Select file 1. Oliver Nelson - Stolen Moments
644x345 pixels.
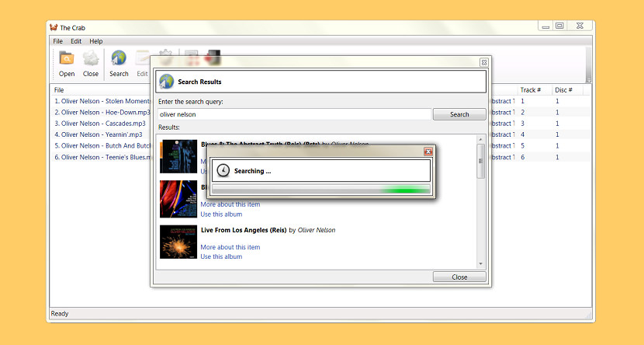pyautogui.click(x=102, y=101)
